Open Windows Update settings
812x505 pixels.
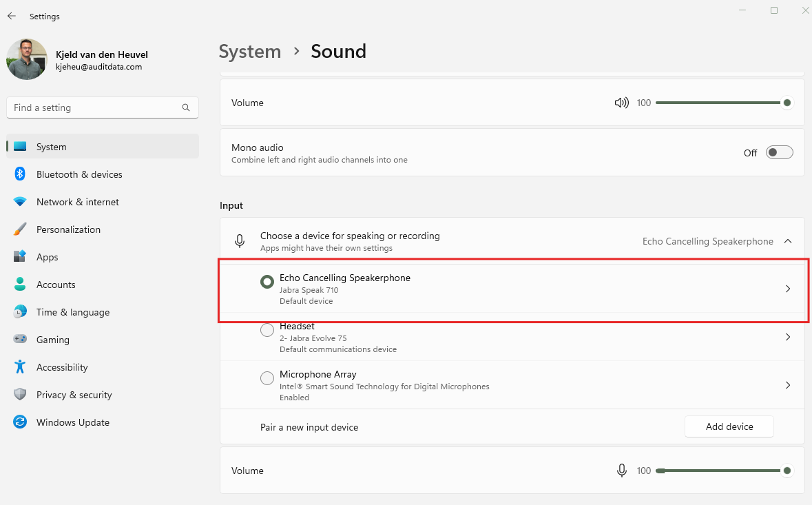tap(103, 422)
